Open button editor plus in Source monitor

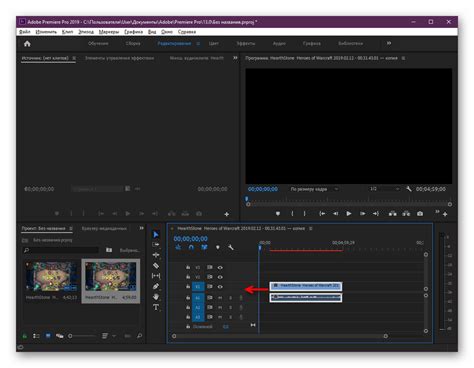click(227, 214)
